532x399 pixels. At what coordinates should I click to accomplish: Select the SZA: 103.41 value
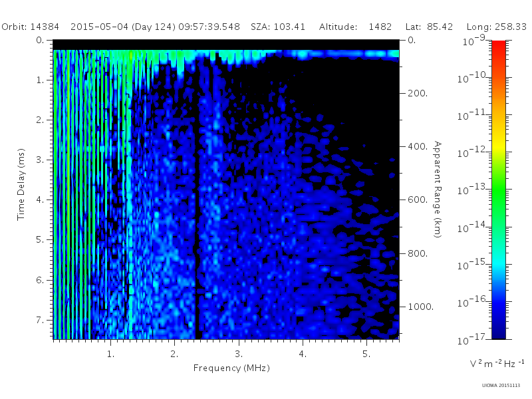(x=278, y=27)
